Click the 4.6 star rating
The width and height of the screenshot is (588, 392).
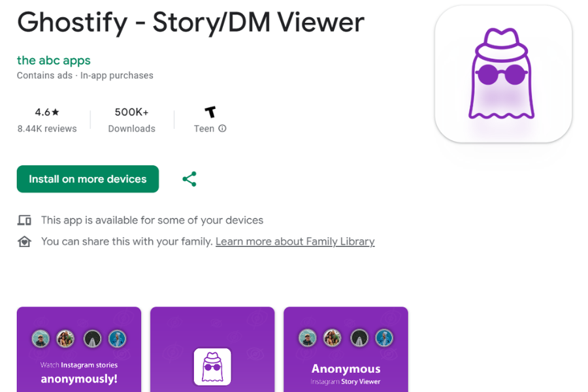47,112
